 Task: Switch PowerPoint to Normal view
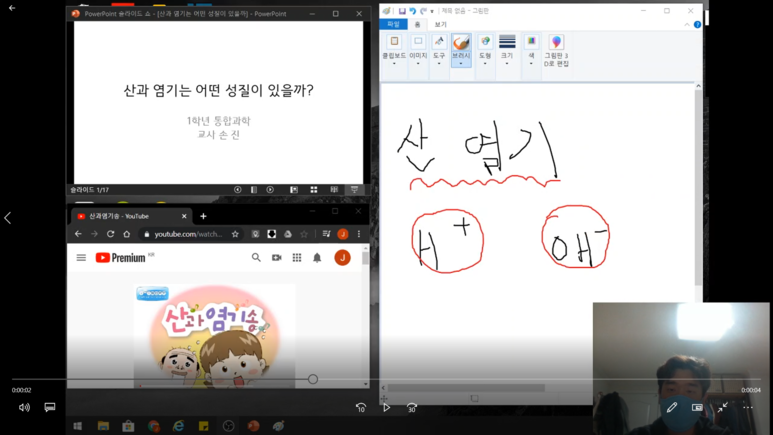pyautogui.click(x=294, y=190)
